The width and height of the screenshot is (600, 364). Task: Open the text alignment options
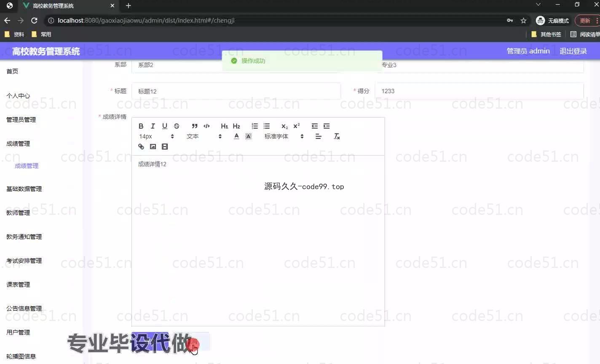(x=319, y=136)
